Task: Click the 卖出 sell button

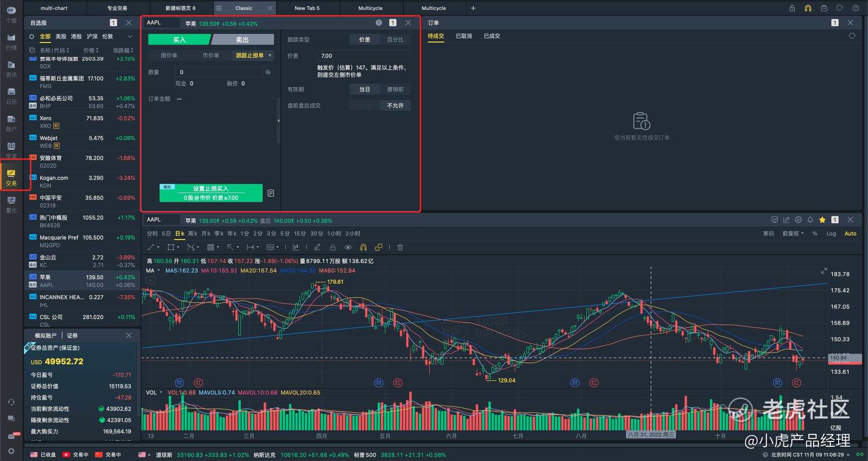Action: coord(243,40)
